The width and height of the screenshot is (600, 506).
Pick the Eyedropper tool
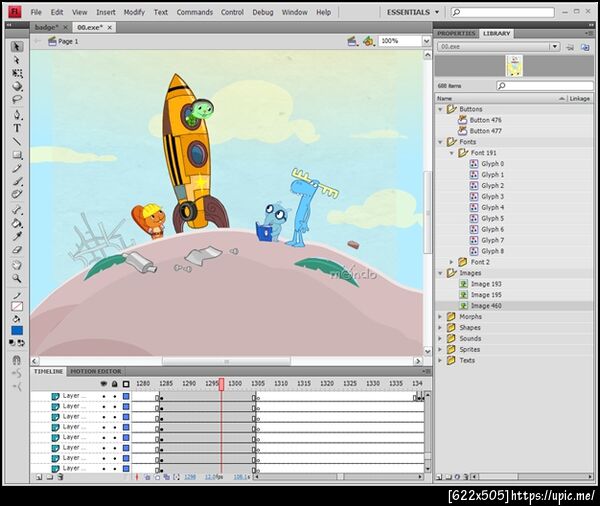click(x=16, y=236)
